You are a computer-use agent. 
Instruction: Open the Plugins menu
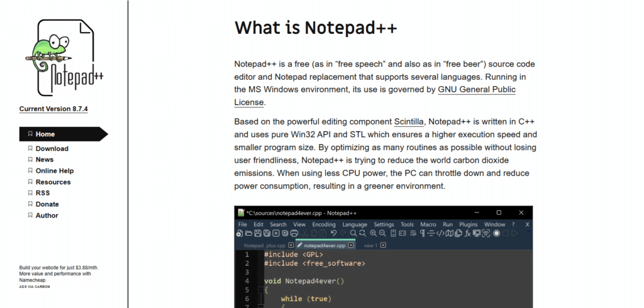[x=469, y=224]
